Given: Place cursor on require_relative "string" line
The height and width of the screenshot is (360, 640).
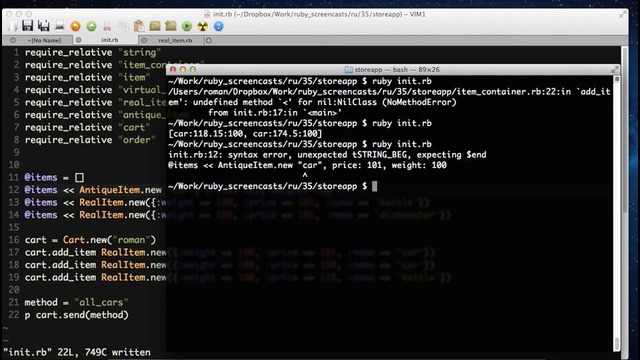Looking at the screenshot, I should point(93,52).
